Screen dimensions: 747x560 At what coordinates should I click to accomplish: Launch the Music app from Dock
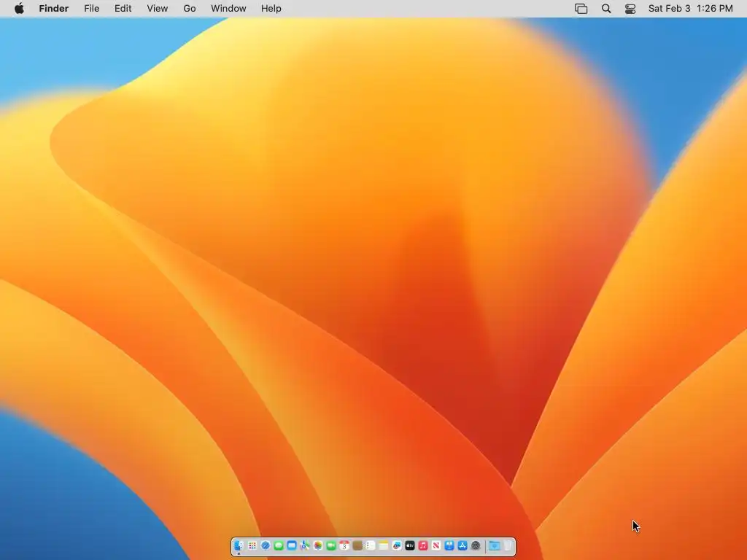422,545
